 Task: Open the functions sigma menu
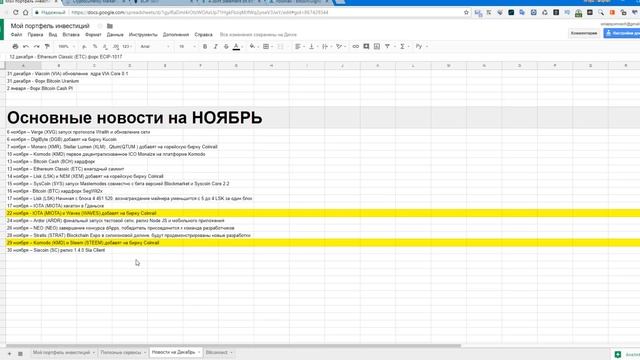click(403, 47)
